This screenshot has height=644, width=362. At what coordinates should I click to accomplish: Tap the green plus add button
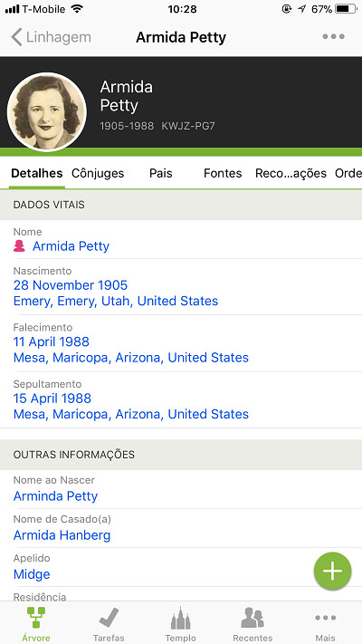point(332,572)
